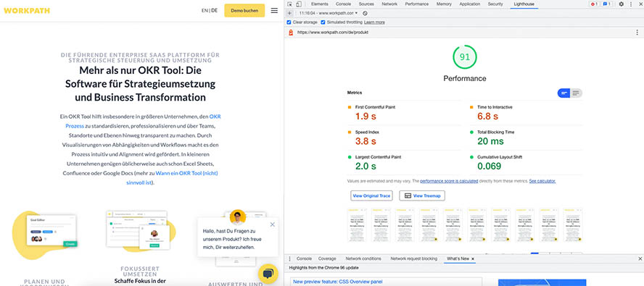This screenshot has height=286, width=644.
Task: Click the Time to Interactive metric
Action: [526, 113]
